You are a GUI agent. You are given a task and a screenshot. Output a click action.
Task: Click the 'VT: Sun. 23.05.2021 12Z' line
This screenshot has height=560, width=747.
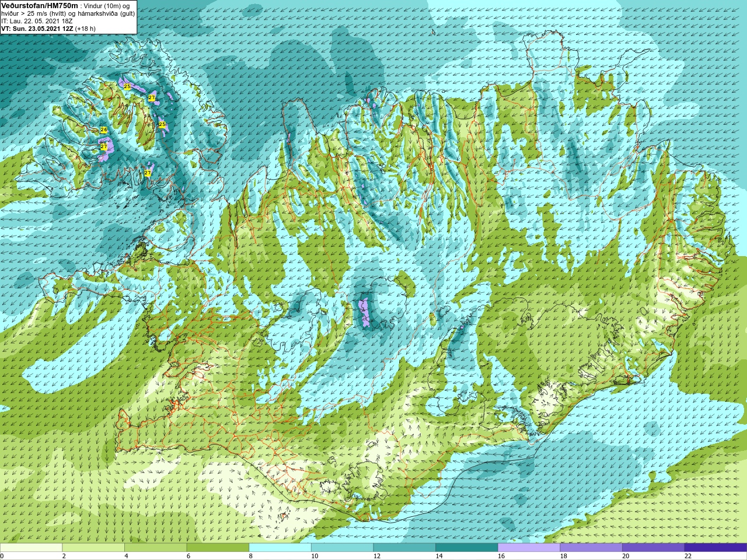click(x=37, y=29)
